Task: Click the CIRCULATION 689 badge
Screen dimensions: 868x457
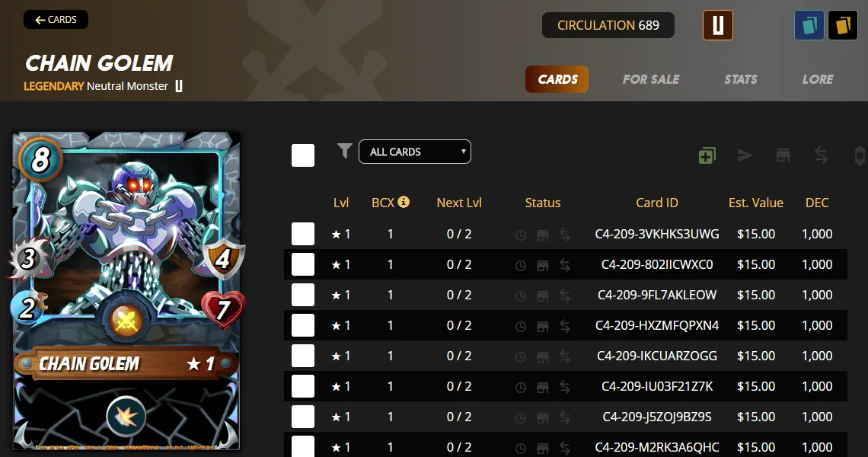Action: (608, 25)
